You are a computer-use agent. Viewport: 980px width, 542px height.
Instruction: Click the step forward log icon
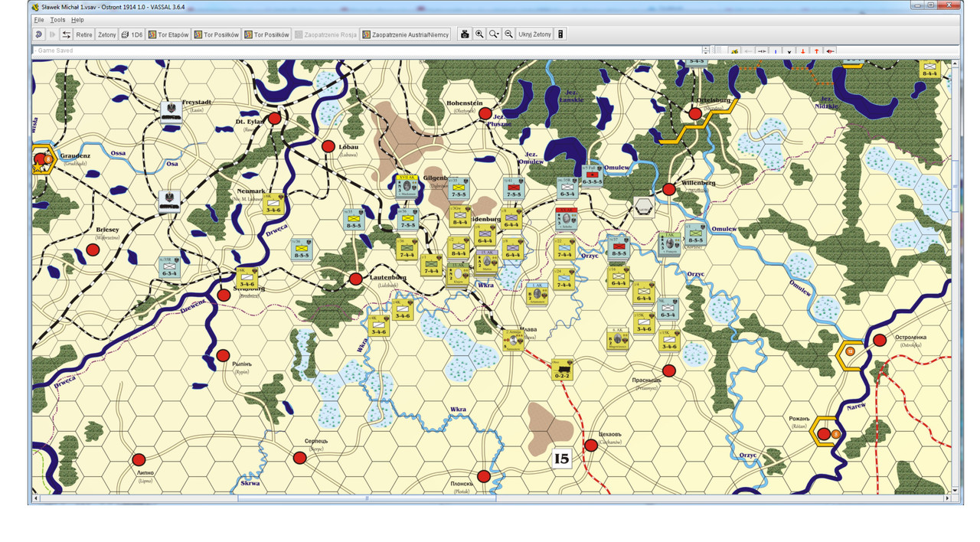click(53, 34)
